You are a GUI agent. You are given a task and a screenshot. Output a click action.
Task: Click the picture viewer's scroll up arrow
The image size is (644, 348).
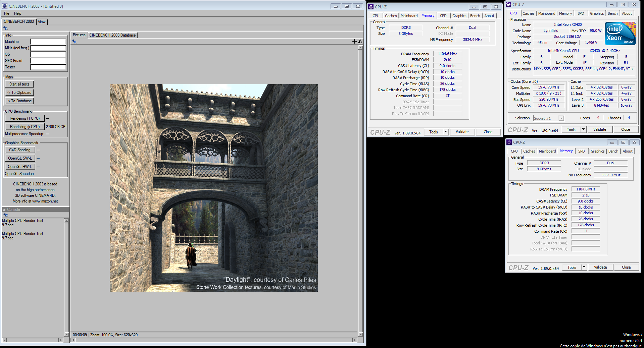click(360, 48)
